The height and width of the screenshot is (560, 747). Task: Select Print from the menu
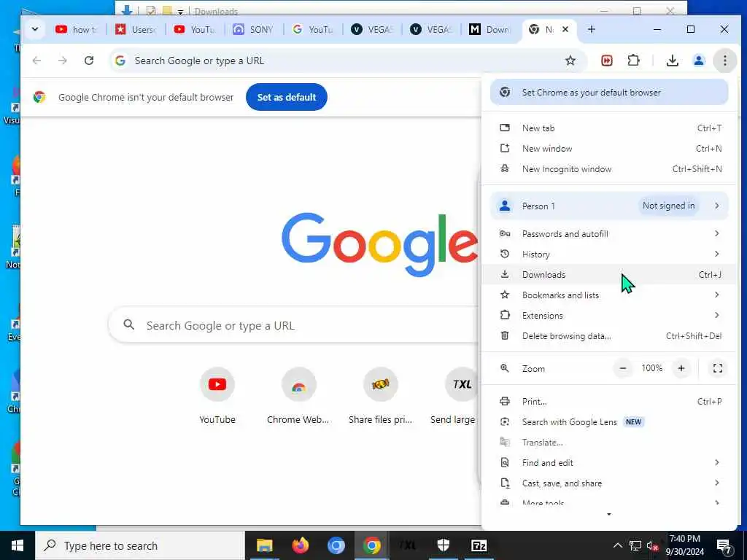pyautogui.click(x=609, y=402)
